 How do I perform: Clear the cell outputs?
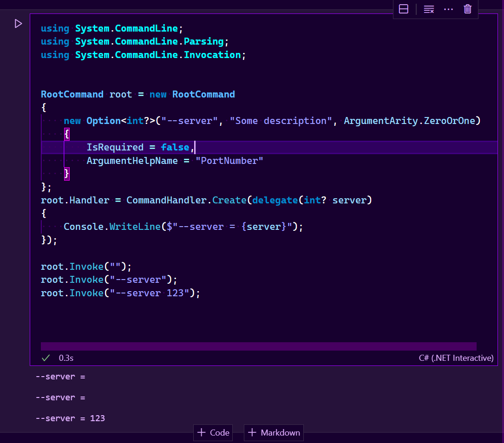[x=428, y=9]
